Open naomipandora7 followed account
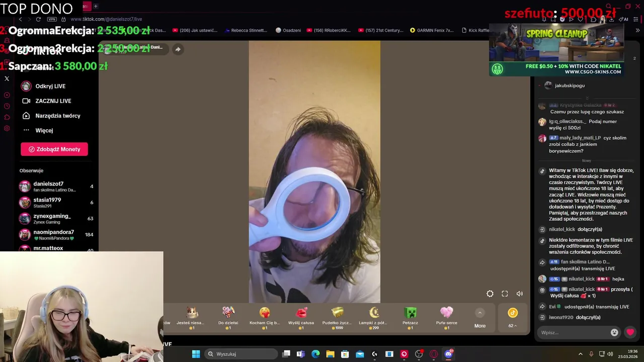This screenshot has height=362, width=644. click(x=56, y=235)
